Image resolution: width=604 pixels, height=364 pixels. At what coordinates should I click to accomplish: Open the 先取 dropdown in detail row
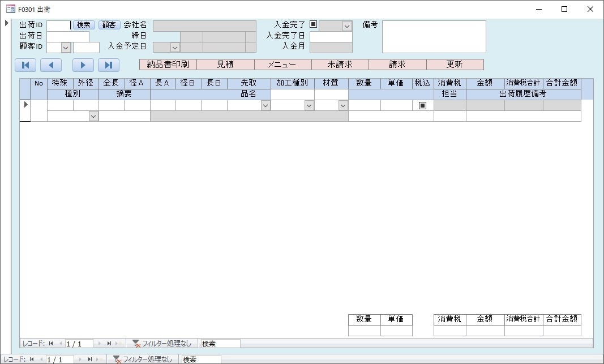[x=265, y=105]
